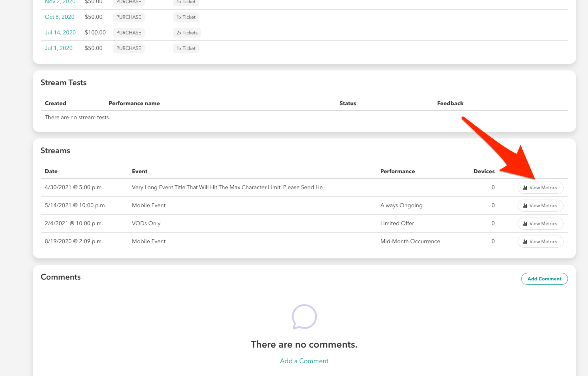Click Mobile Event in the 8/19/2020 row
Viewport: 588px width, 376px height.
pyautogui.click(x=149, y=241)
